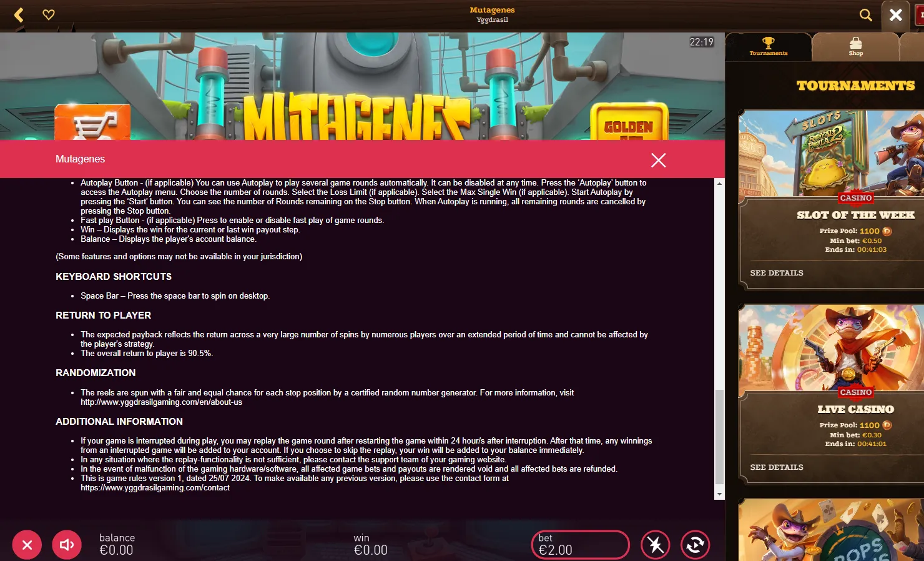The height and width of the screenshot is (561, 924).
Task: Click the rules scrollbar up arrow
Action: pos(719,184)
